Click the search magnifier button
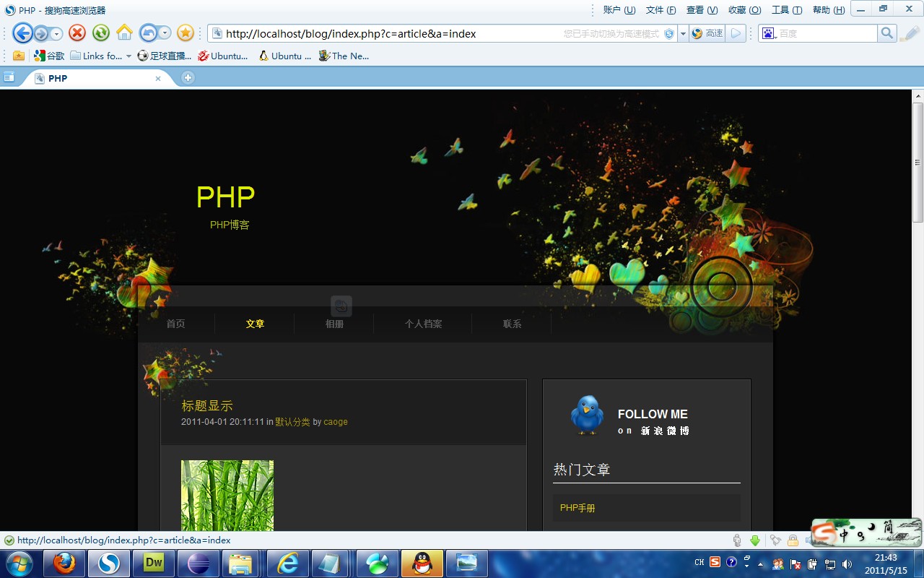Image resolution: width=924 pixels, height=578 pixels. tap(887, 33)
